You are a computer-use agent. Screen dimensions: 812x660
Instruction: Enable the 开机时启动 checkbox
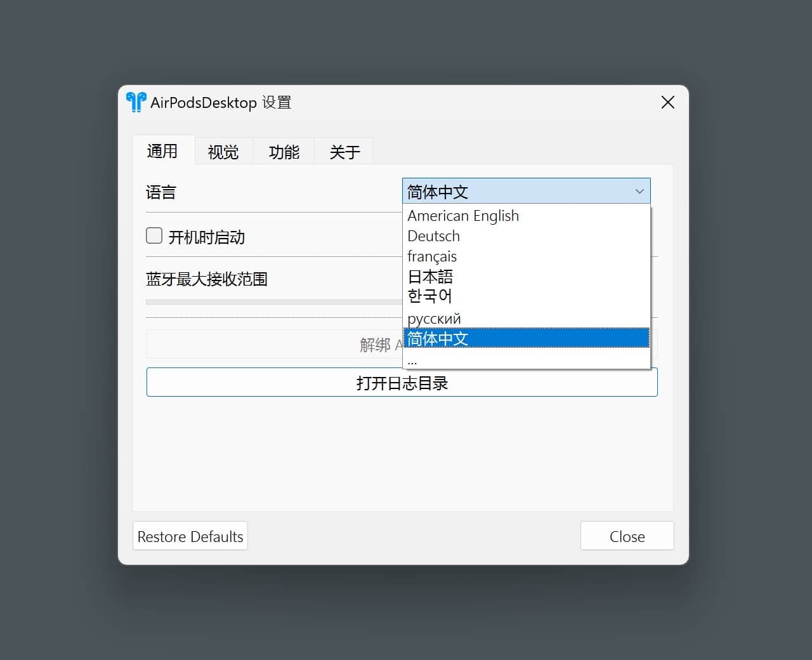(x=154, y=236)
